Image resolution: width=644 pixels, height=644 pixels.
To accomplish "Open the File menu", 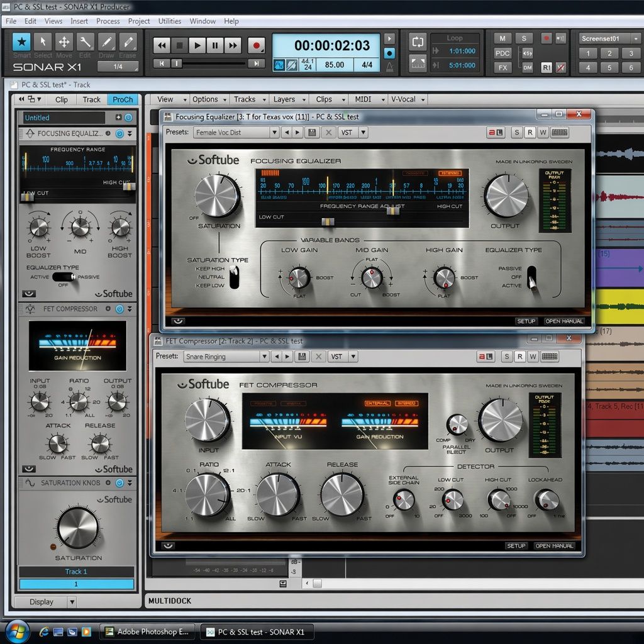I will coord(11,21).
